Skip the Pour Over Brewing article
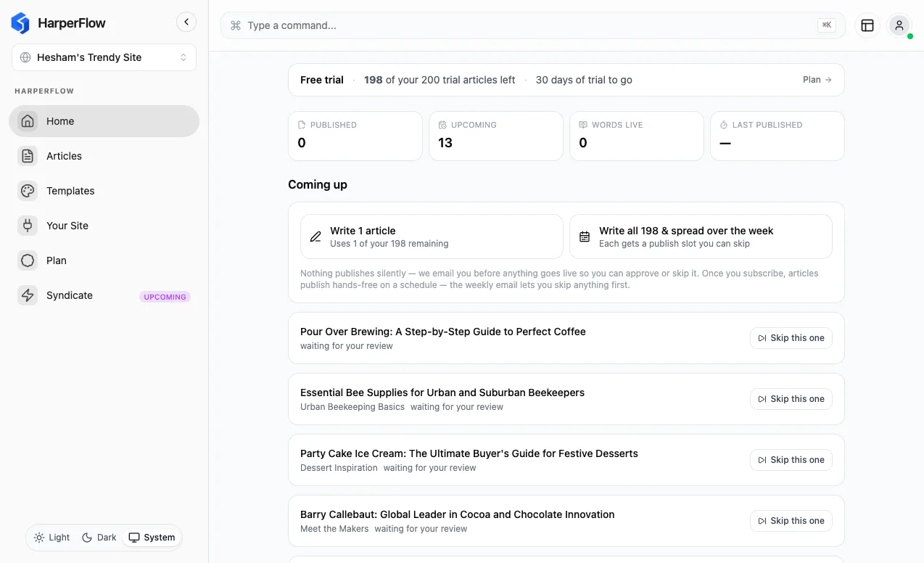924x563 pixels. tap(791, 338)
